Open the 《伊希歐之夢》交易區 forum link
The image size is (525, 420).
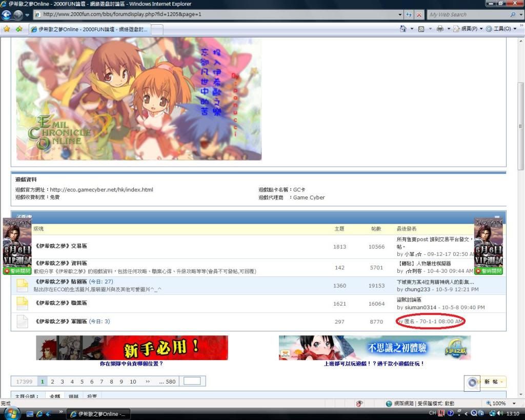click(x=60, y=246)
